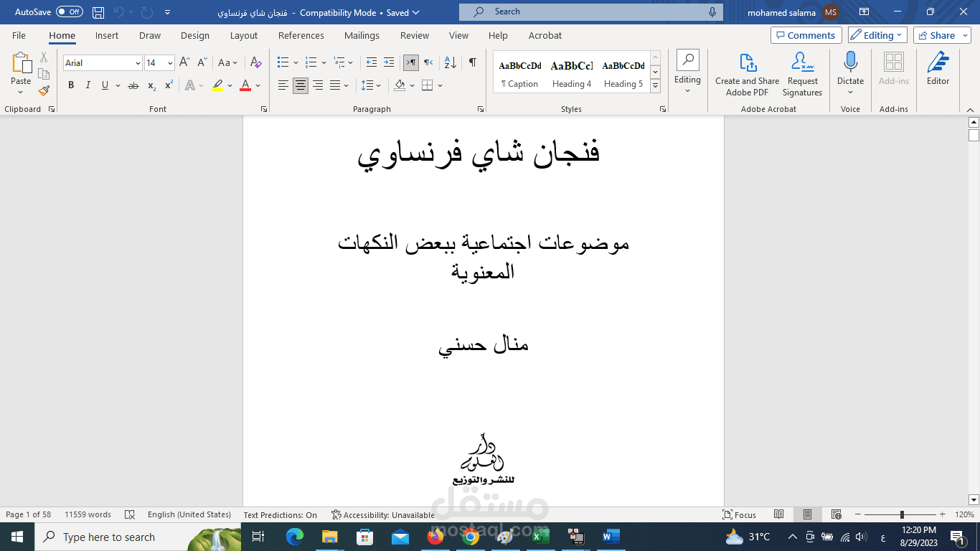The width and height of the screenshot is (980, 551).
Task: Apply superscript formatting
Action: click(x=169, y=85)
